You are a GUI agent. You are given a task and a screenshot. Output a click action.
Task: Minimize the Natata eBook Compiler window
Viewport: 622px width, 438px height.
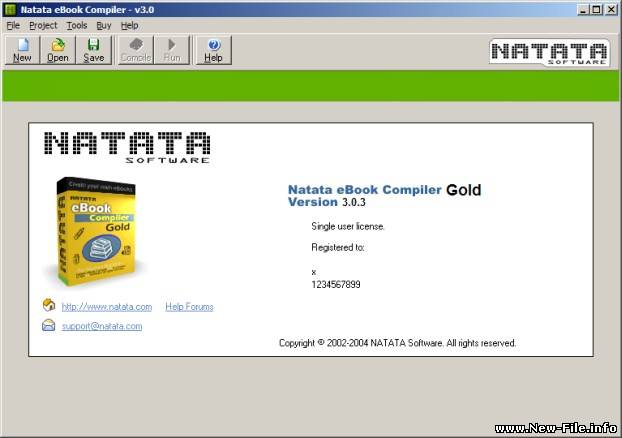coord(583,10)
